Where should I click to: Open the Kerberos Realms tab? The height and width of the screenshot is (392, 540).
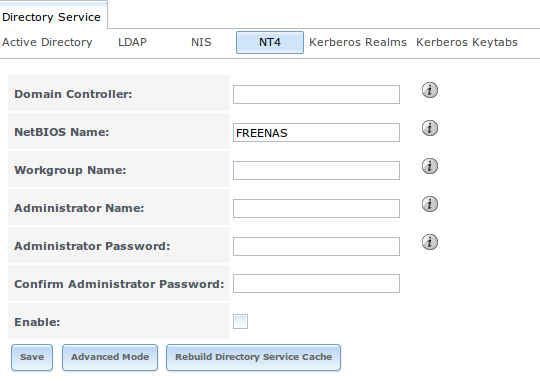(358, 42)
